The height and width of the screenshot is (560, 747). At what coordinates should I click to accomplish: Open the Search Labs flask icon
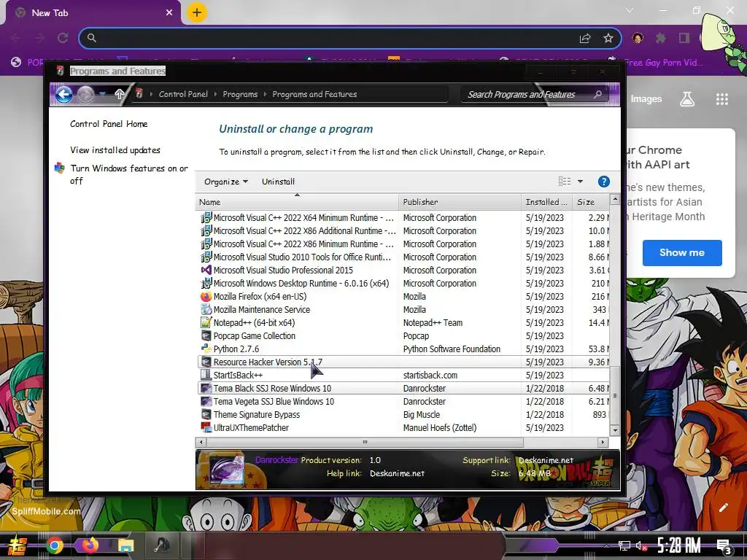686,99
